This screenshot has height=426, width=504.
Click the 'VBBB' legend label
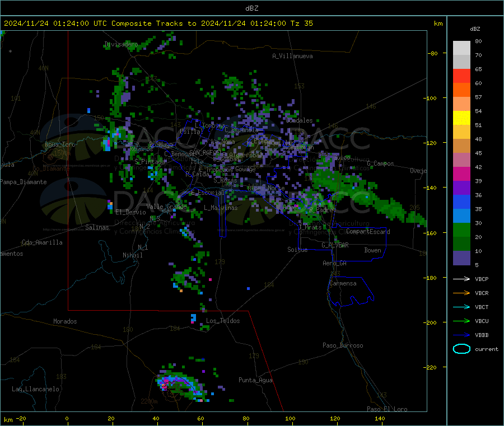click(482, 335)
